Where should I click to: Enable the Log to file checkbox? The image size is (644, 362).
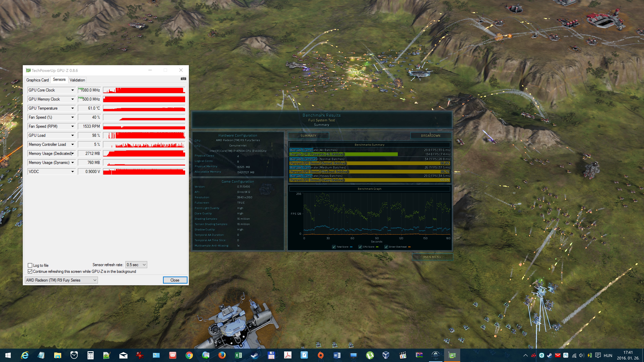(x=30, y=265)
